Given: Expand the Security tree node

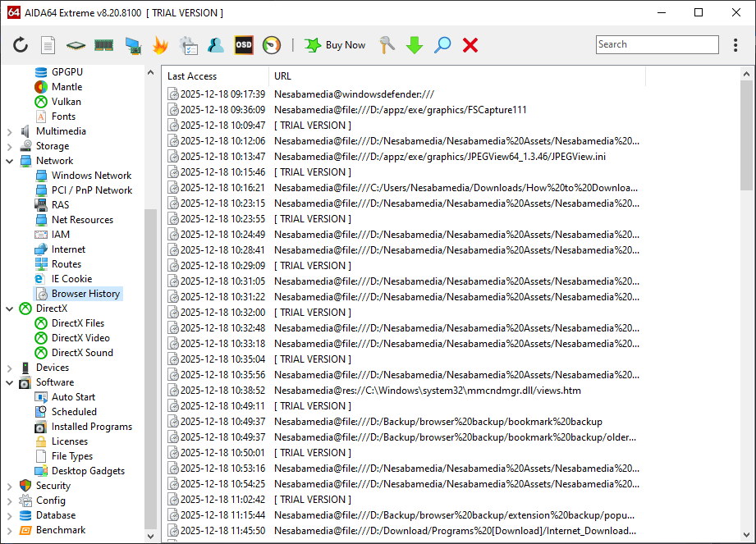Looking at the screenshot, I should (x=10, y=486).
